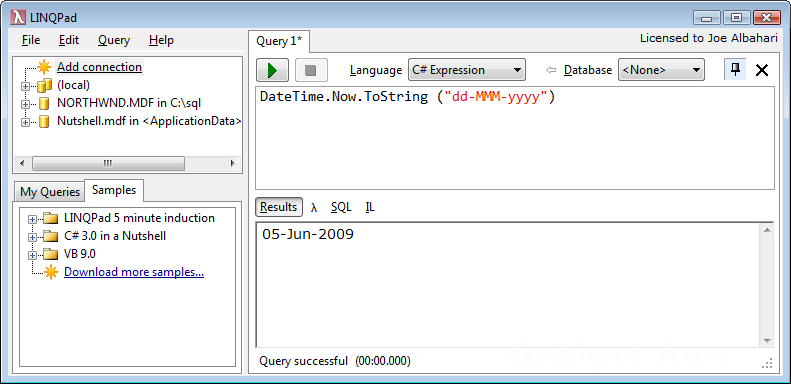Expand the (local) connection node
This screenshot has width=791, height=384.
[25, 86]
